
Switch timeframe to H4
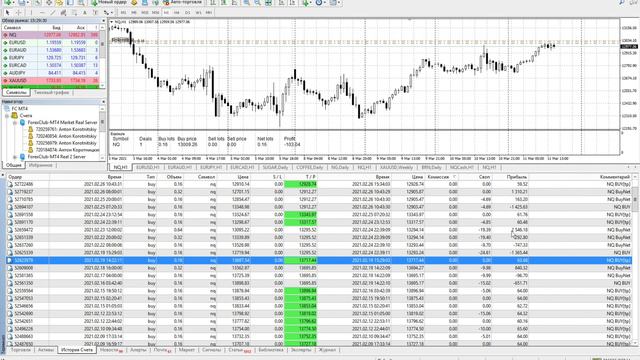(x=177, y=13)
